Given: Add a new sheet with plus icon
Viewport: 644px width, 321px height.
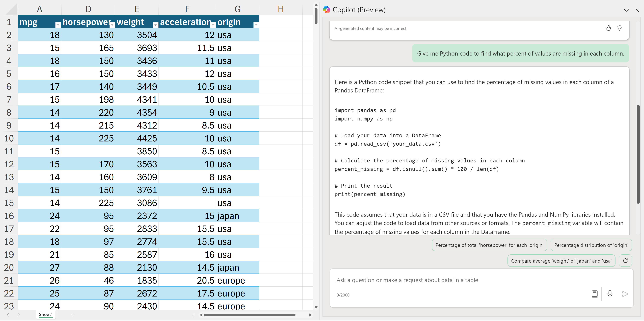Looking at the screenshot, I should tap(73, 315).
